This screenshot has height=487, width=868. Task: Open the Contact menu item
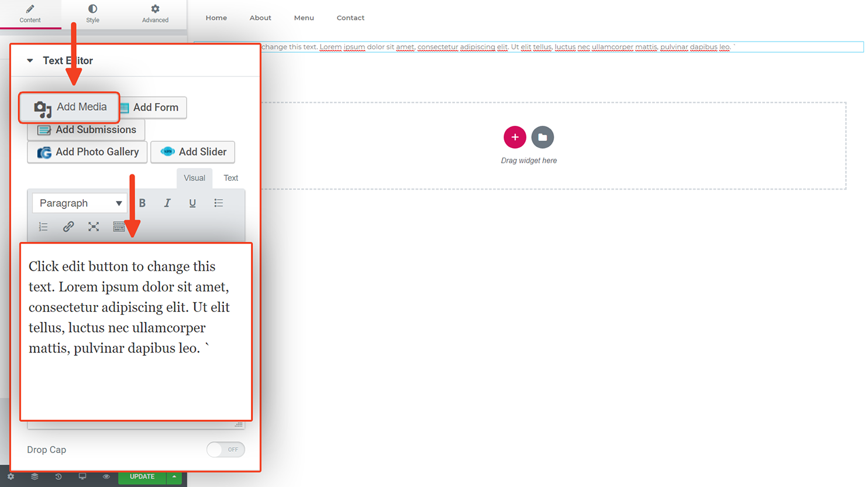[x=350, y=18]
